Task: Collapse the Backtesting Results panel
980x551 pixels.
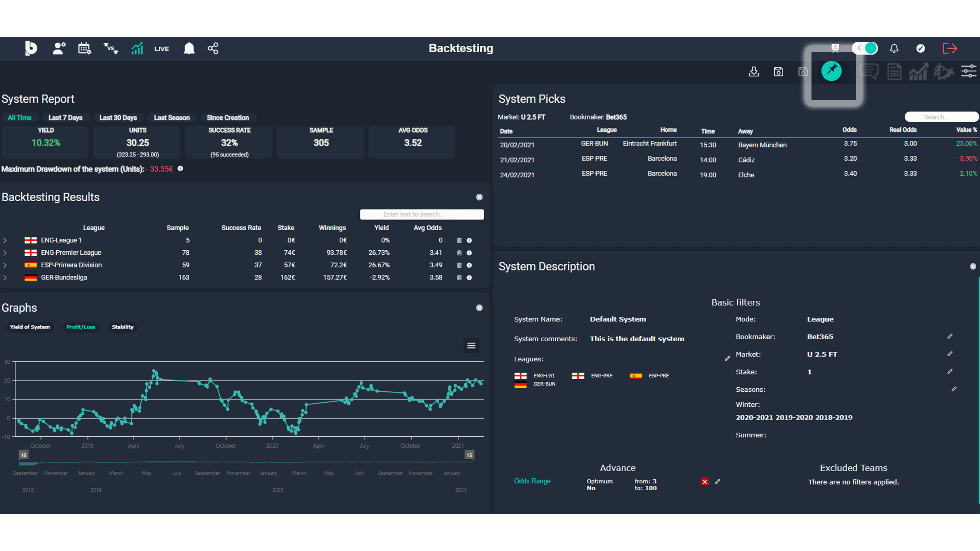Action: click(x=479, y=197)
